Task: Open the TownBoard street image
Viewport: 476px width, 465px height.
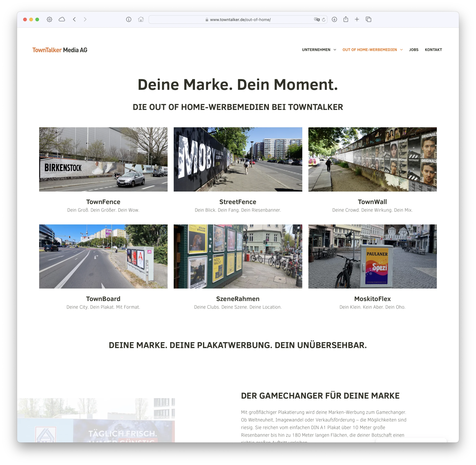Action: pos(103,256)
